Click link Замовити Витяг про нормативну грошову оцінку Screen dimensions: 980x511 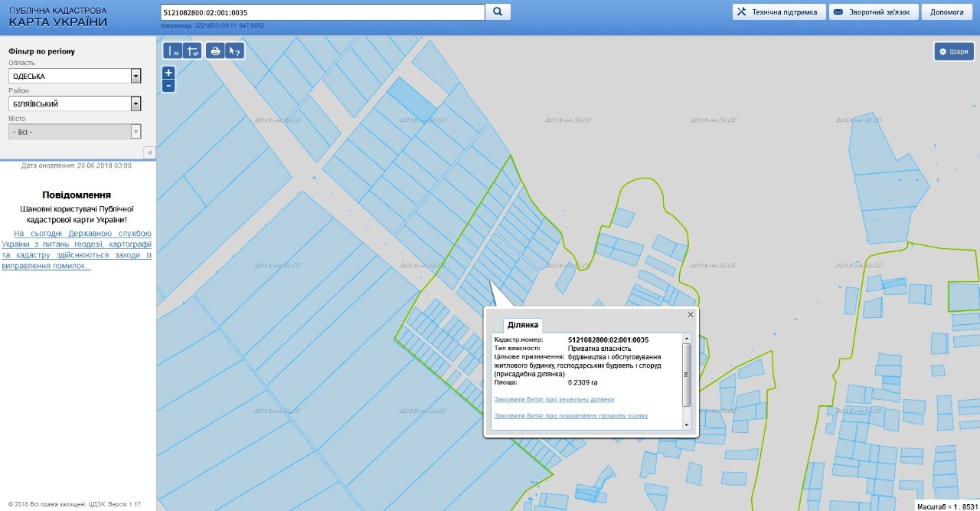tap(571, 415)
